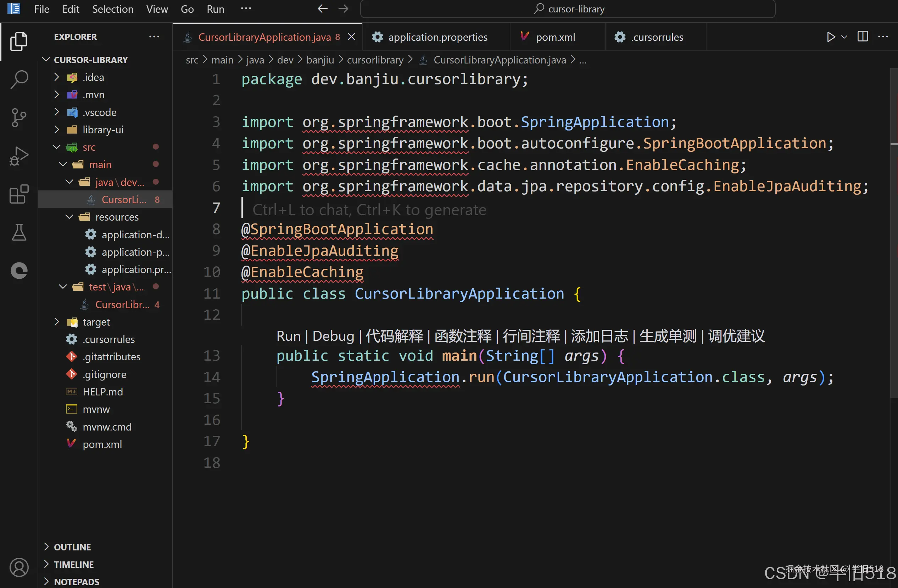Open the run options dropdown arrow

(x=844, y=37)
